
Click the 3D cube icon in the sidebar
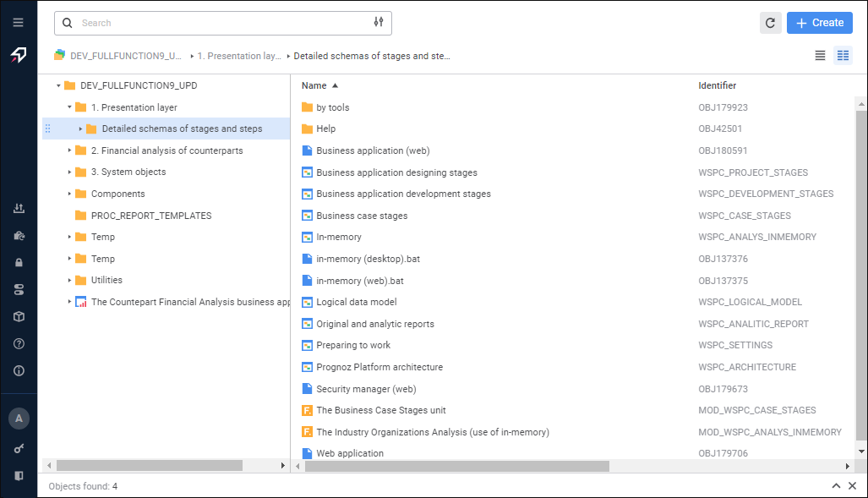[19, 316]
